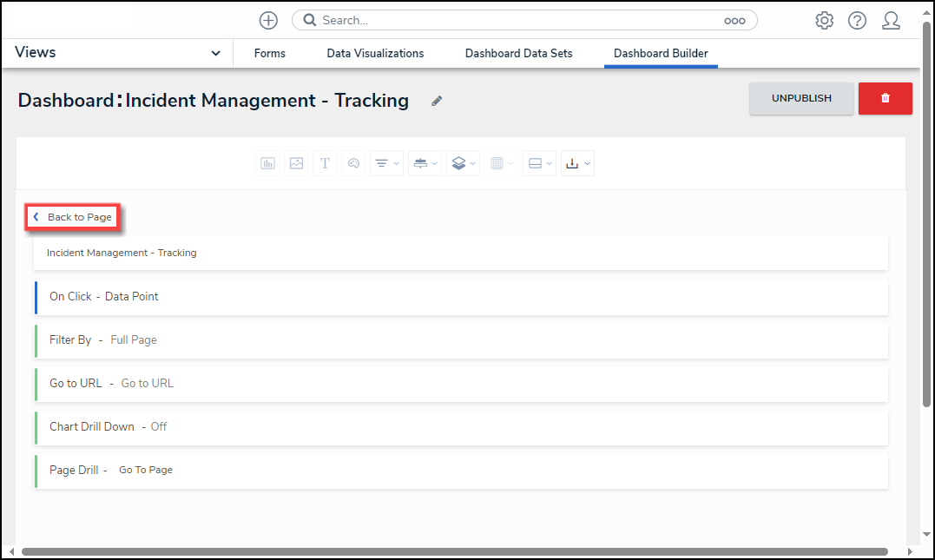
Task: Select the Chart Drill Down row
Action: 460,427
